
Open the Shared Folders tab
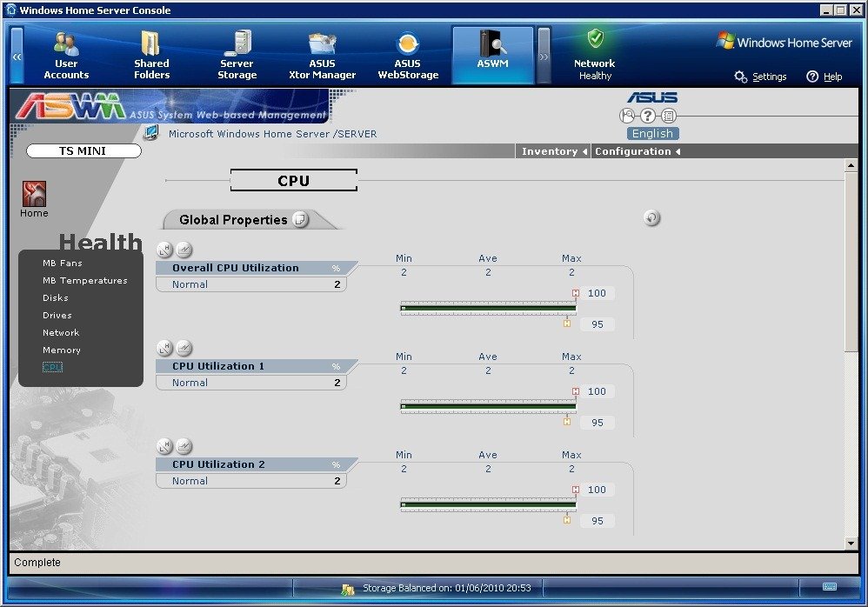[x=151, y=56]
